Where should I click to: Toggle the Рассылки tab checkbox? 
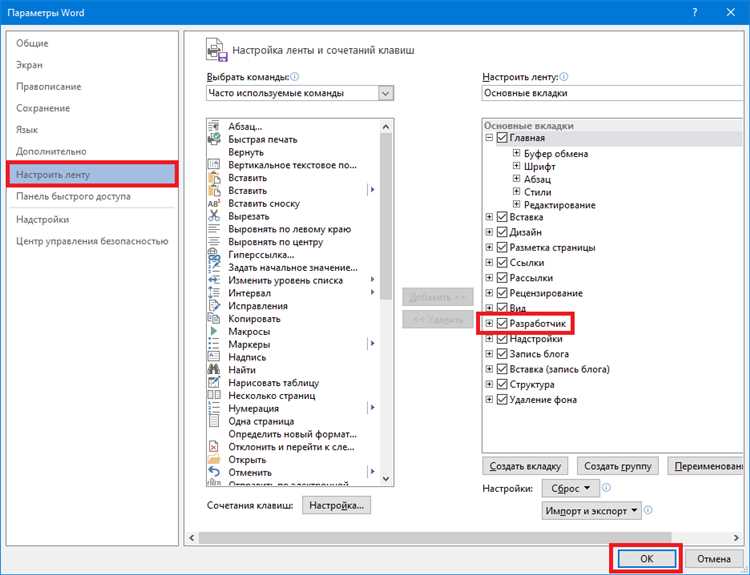tap(502, 278)
